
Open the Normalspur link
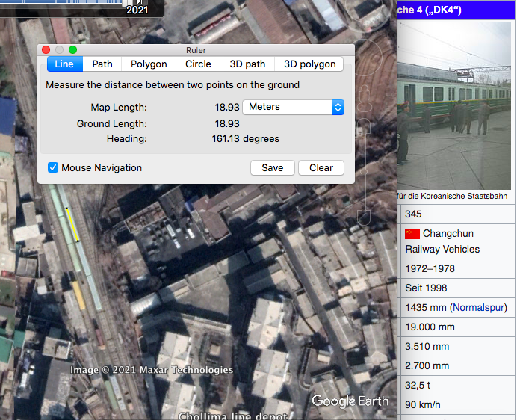[479, 307]
